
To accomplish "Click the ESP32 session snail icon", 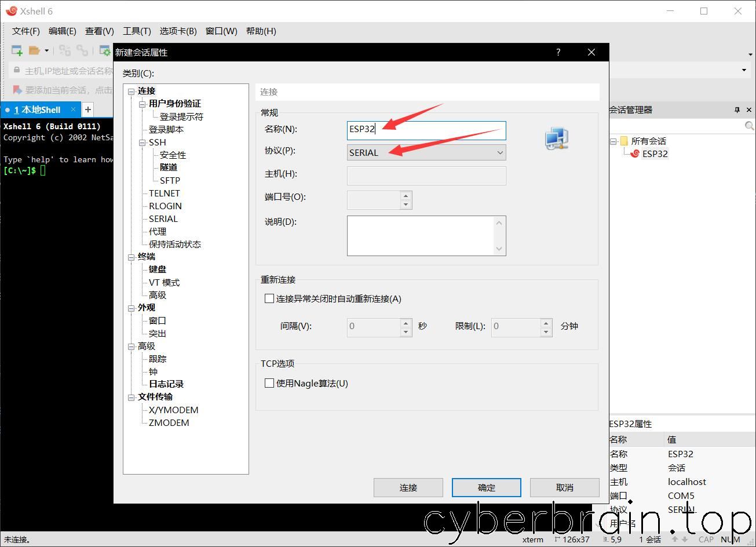I will coord(635,154).
